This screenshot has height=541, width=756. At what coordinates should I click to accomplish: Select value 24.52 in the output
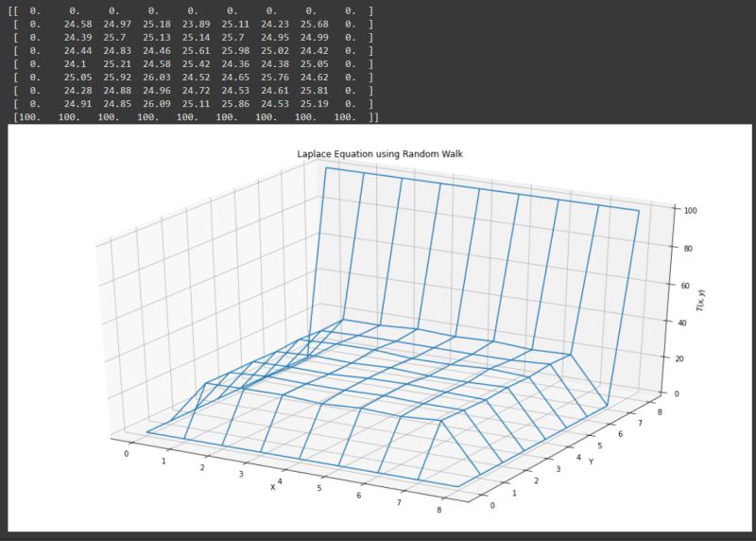click(x=197, y=78)
